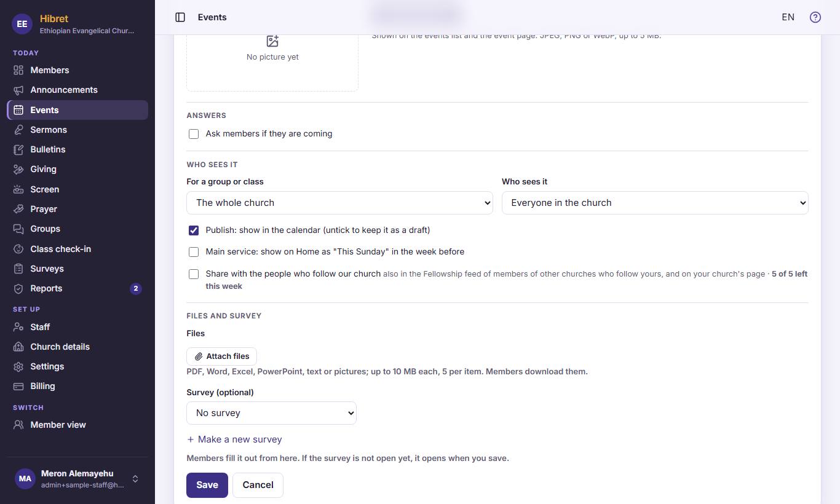Open the Survey (optional) dropdown
Viewport: 840px width, 504px height.
271,413
